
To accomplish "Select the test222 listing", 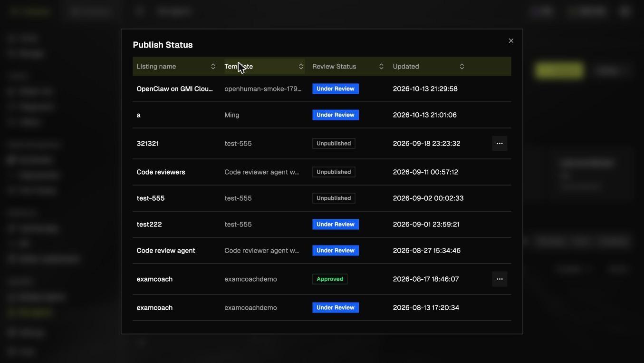I will point(149,225).
